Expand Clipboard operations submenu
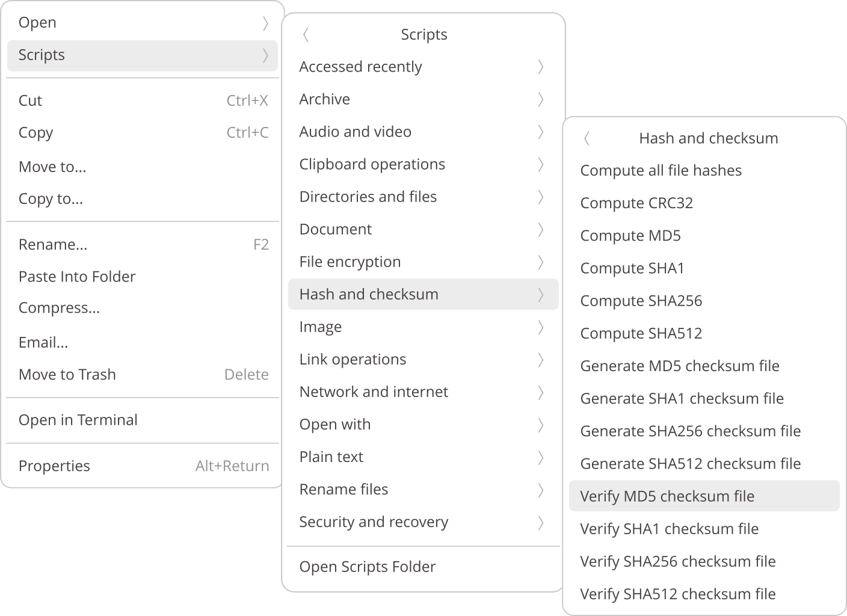The height and width of the screenshot is (616, 847). click(x=423, y=164)
